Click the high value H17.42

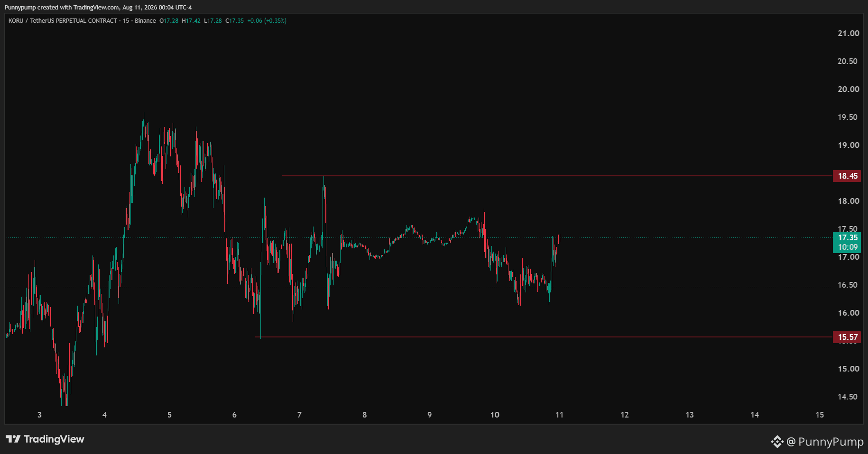[191, 21]
